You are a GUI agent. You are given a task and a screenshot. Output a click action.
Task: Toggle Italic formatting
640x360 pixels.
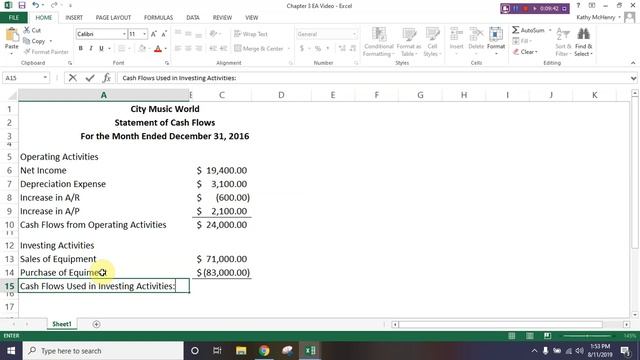pyautogui.click(x=91, y=49)
